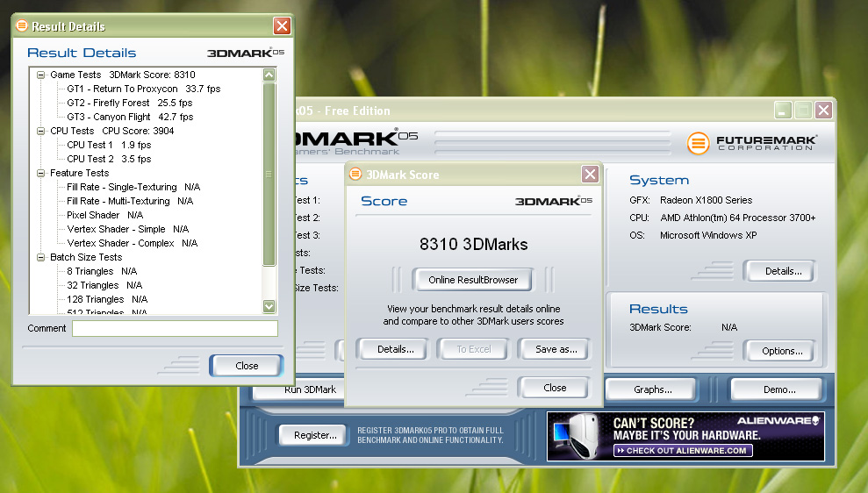Select 32 Triangles row
Screen dimensions: 868x493
tap(104, 285)
